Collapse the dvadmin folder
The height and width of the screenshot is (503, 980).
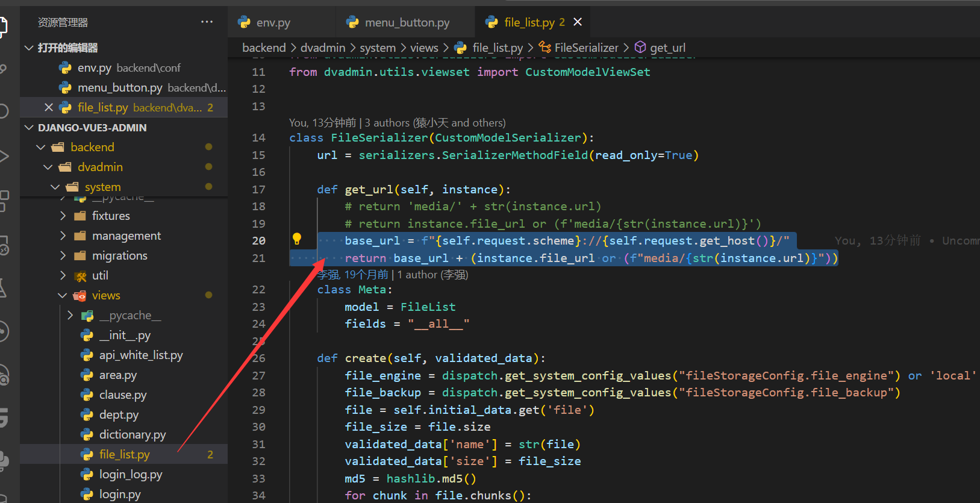[48, 167]
